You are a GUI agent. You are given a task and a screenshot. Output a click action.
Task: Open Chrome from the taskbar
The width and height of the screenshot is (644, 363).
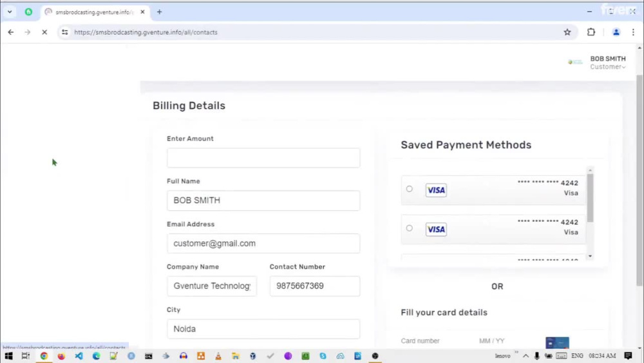coord(44,356)
